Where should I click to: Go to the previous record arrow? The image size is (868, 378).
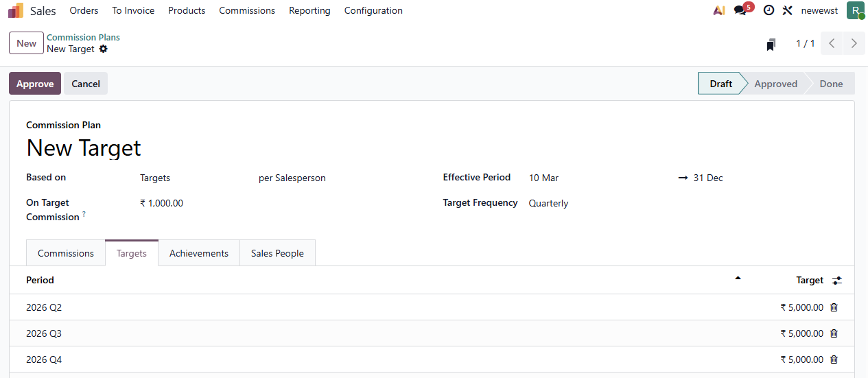[832, 43]
